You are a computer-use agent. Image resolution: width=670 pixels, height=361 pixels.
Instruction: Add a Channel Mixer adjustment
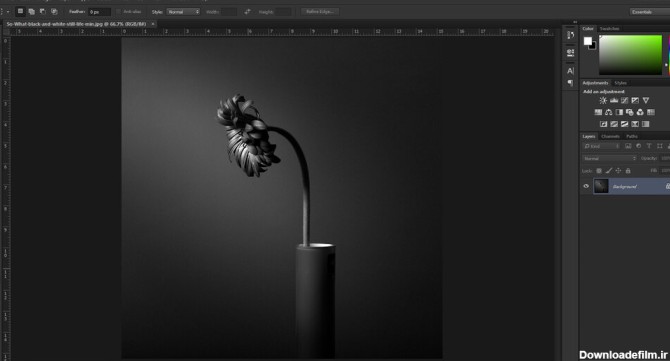coord(640,112)
